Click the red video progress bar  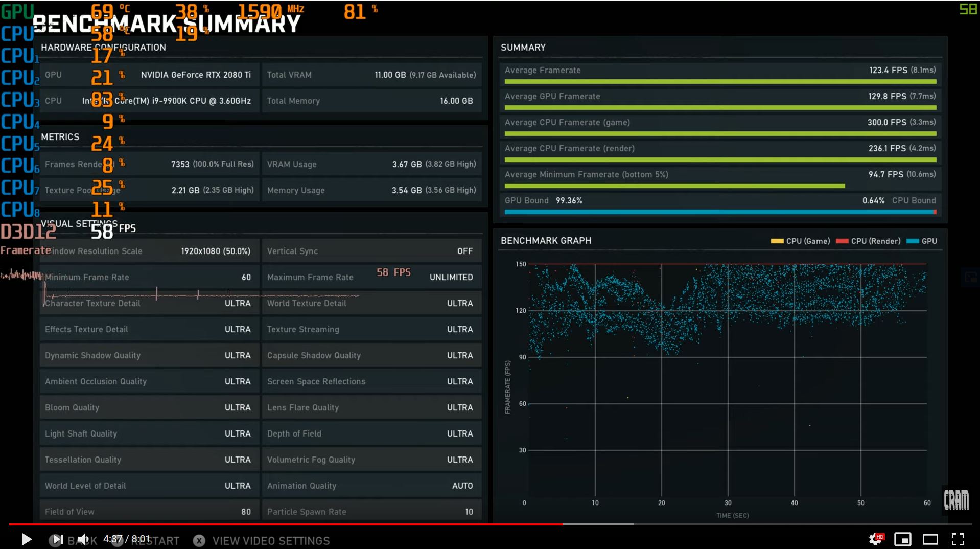tap(286, 524)
